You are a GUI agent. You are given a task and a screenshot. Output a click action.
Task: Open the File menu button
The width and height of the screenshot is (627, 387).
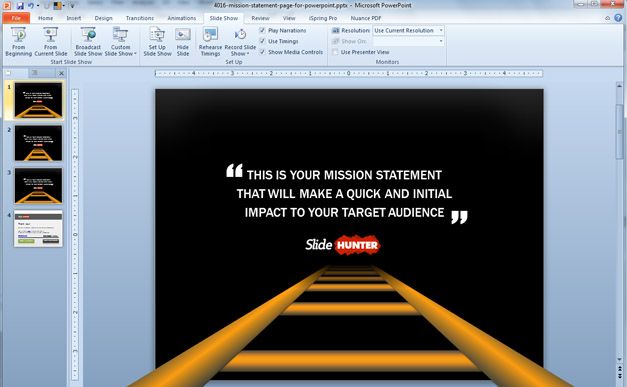pyautogui.click(x=16, y=18)
